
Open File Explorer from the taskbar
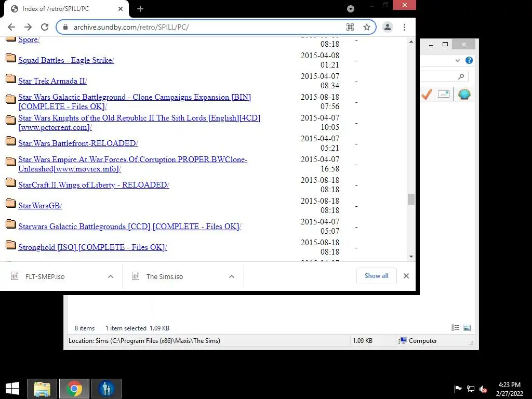pyautogui.click(x=42, y=389)
